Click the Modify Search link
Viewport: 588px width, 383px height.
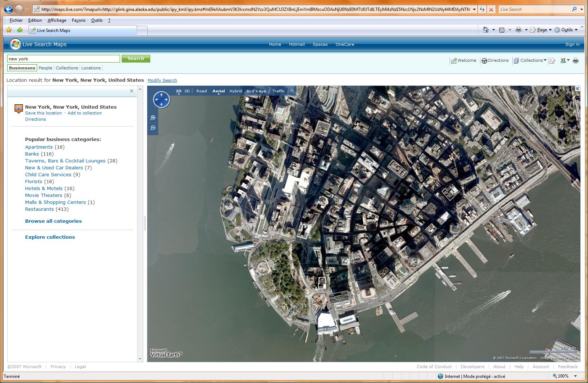pyautogui.click(x=162, y=80)
